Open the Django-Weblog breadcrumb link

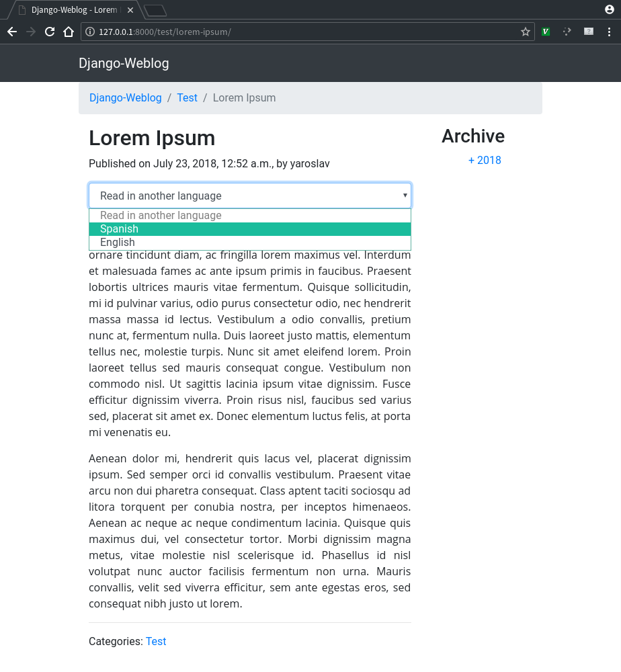pyautogui.click(x=126, y=97)
